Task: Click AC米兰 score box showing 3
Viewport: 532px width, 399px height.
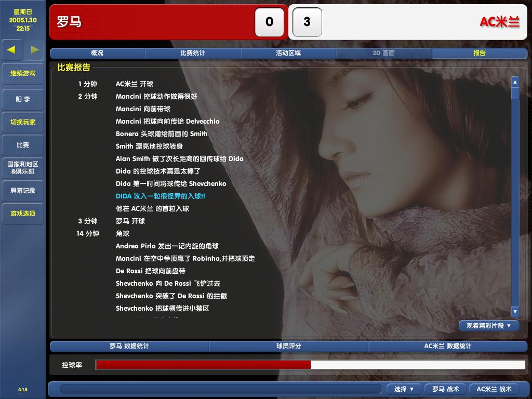Action: pos(307,22)
